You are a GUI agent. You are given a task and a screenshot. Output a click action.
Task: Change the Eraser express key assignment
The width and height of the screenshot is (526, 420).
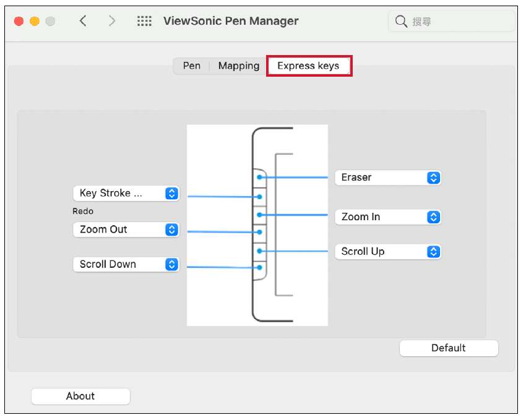pyautogui.click(x=388, y=178)
